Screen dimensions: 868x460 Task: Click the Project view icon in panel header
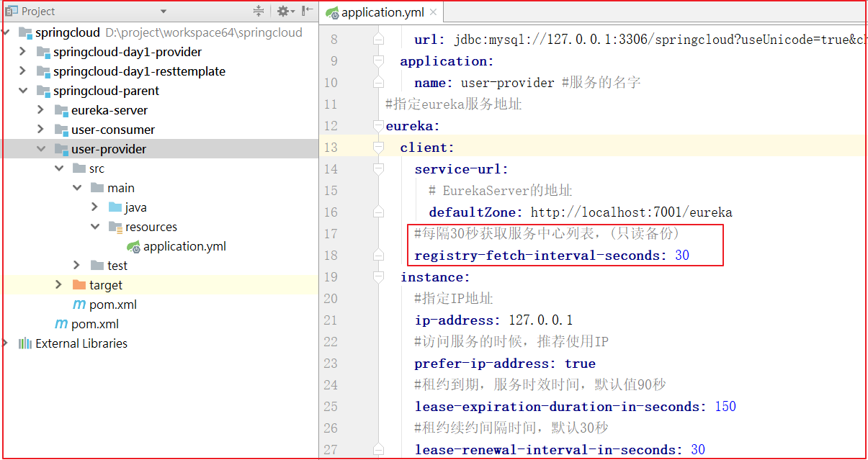(12, 11)
